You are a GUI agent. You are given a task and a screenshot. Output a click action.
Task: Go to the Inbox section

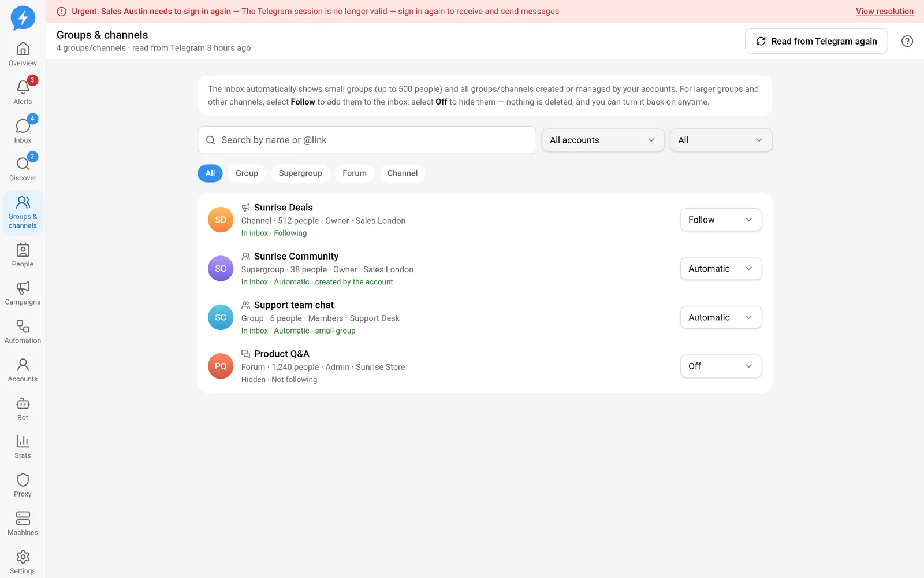(23, 132)
